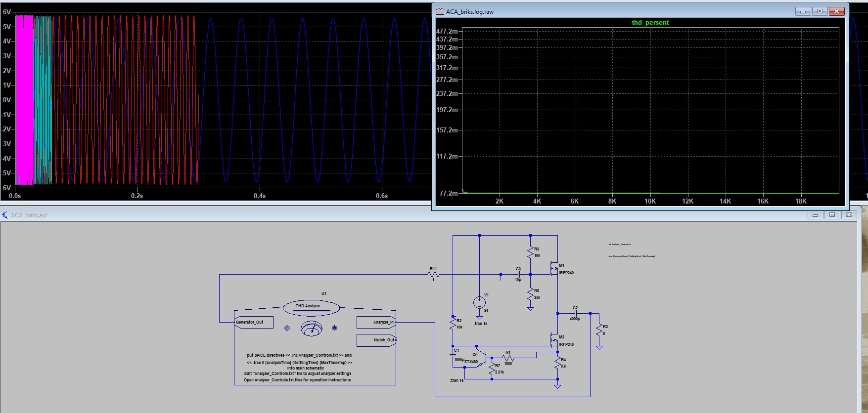
Task: Click '10K' on THD plot frequency axis
Action: tap(650, 201)
